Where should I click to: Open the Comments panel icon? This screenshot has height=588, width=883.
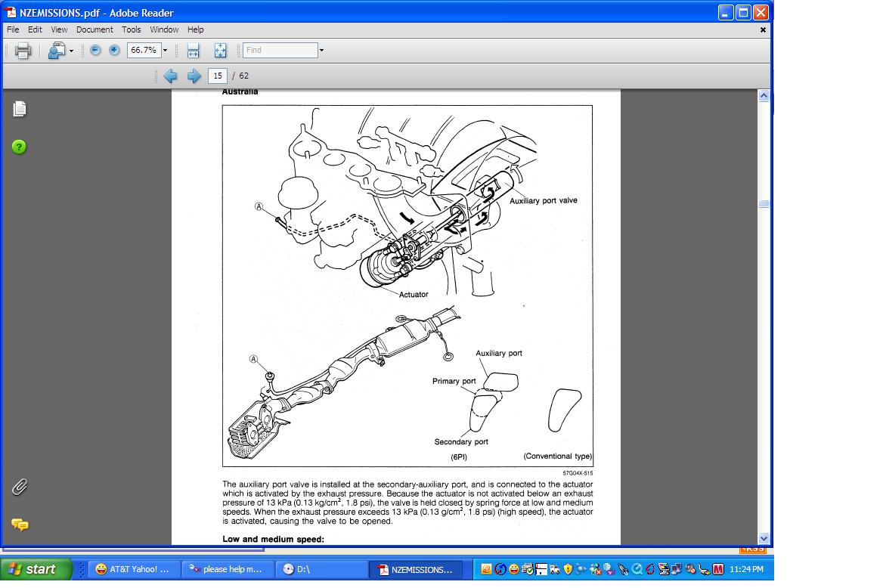coord(20,525)
